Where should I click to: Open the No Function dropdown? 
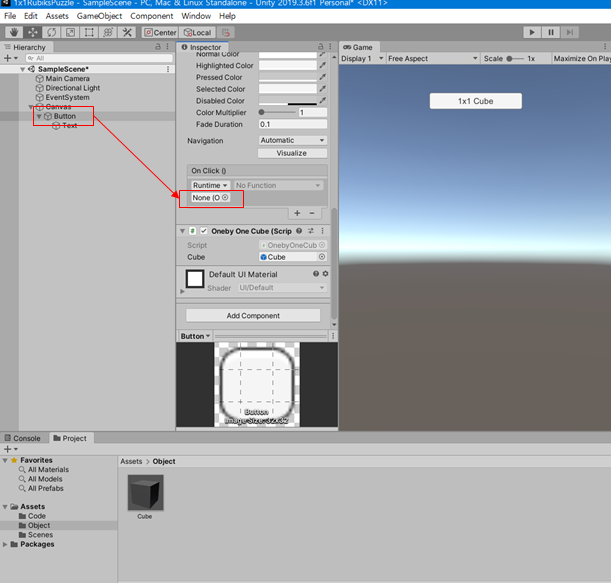[x=278, y=185]
